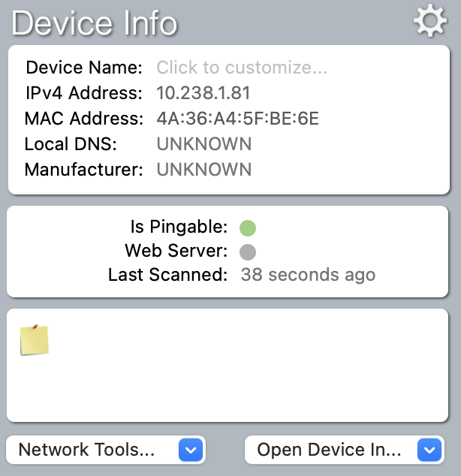Screen dimensions: 461x476
Task: Click the Local DNS UNKNOWN value
Action: (203, 143)
